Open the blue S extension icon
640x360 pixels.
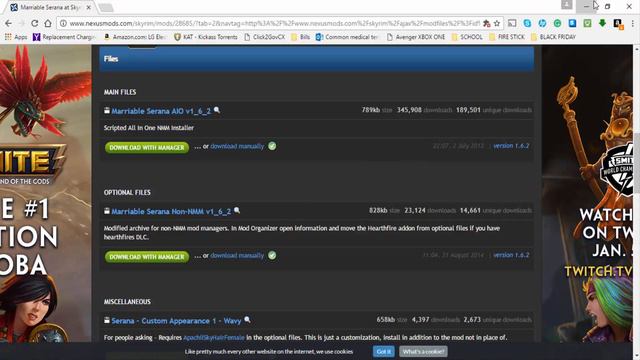pos(572,23)
